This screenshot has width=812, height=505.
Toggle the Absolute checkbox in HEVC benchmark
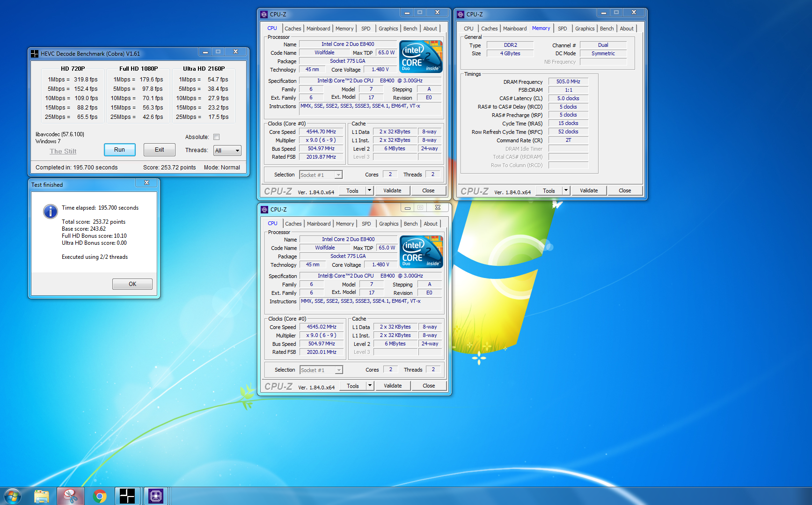(216, 137)
